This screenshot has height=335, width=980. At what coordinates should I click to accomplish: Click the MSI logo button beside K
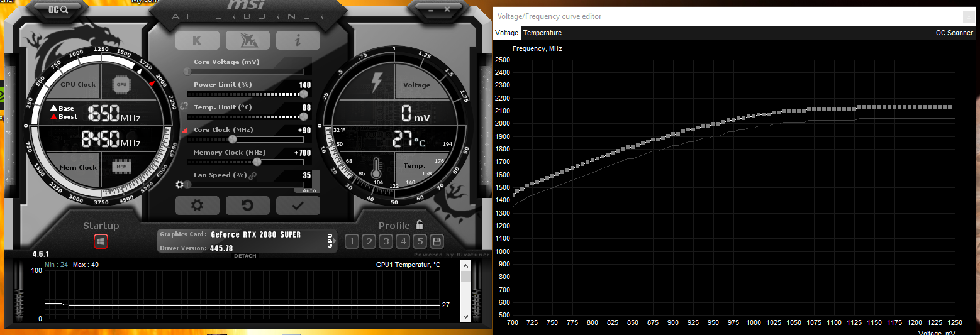pyautogui.click(x=248, y=40)
